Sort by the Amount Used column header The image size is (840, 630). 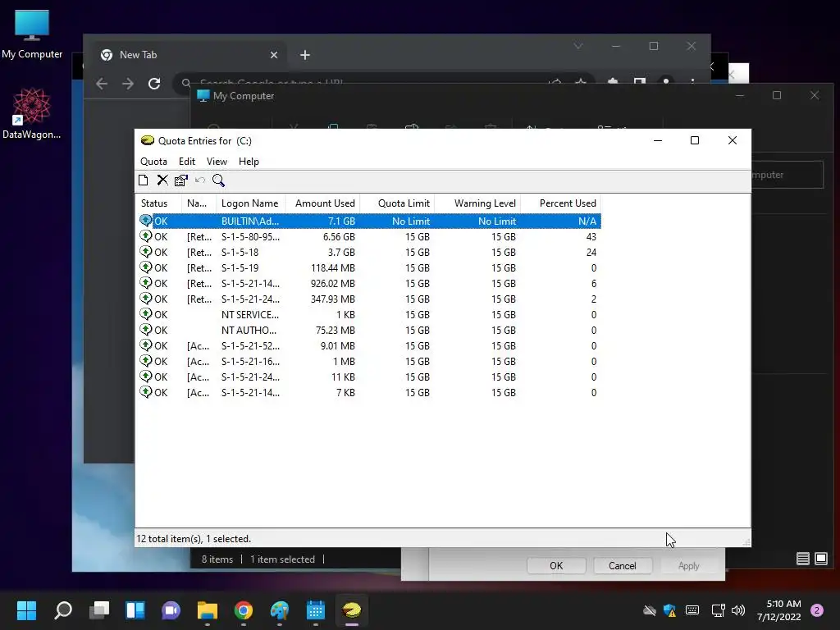(x=323, y=203)
